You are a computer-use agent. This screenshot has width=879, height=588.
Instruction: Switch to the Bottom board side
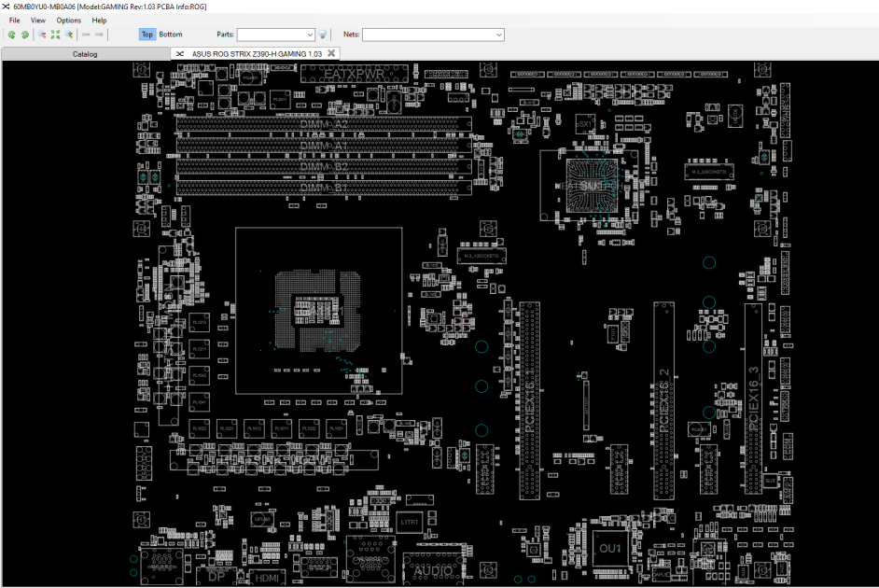coord(171,35)
